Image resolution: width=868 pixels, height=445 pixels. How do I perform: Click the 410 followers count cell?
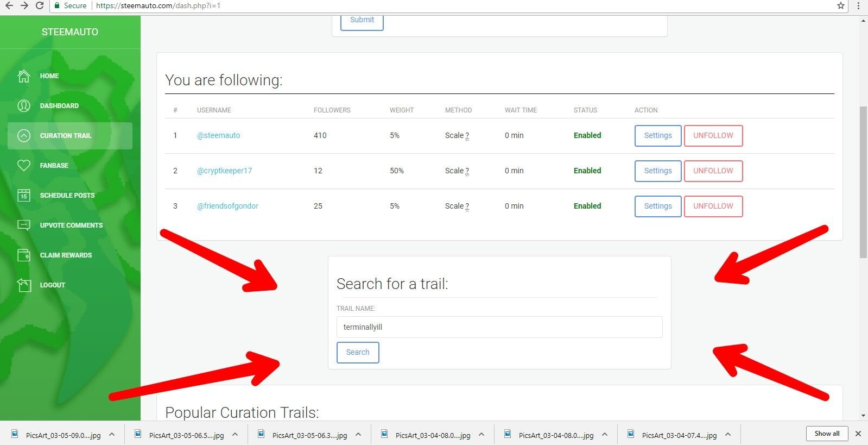tap(320, 135)
